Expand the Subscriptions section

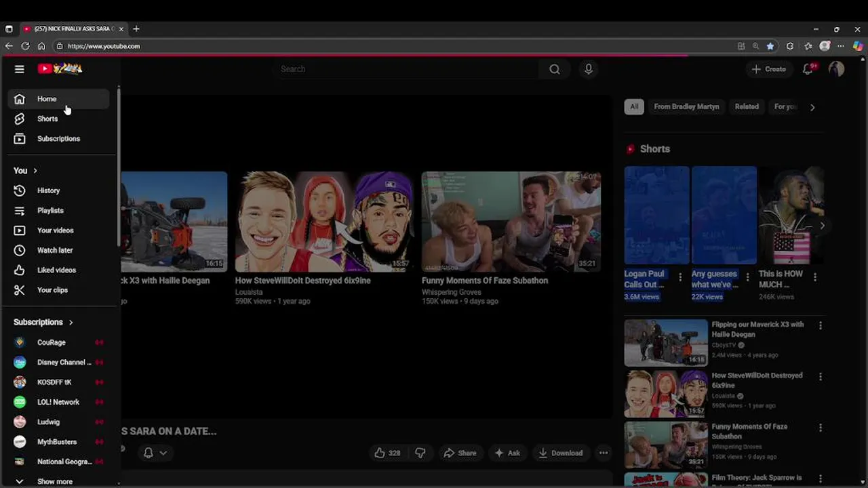point(43,322)
